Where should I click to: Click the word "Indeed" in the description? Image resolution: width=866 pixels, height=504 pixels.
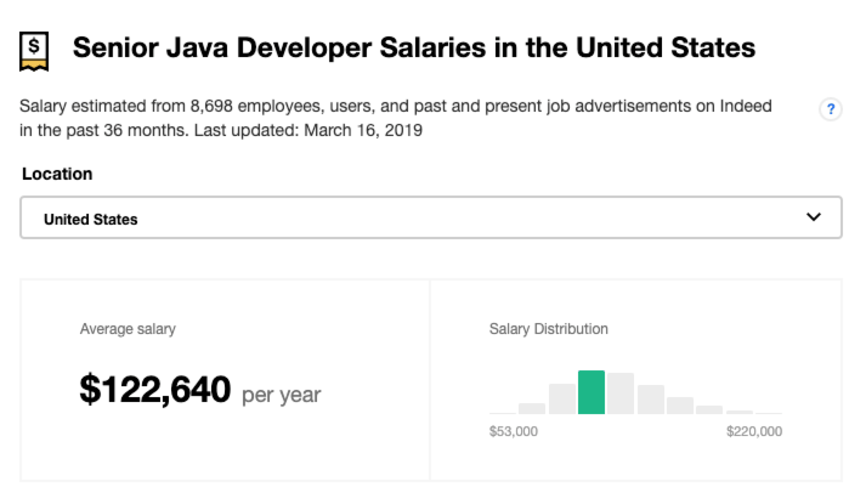point(745,106)
